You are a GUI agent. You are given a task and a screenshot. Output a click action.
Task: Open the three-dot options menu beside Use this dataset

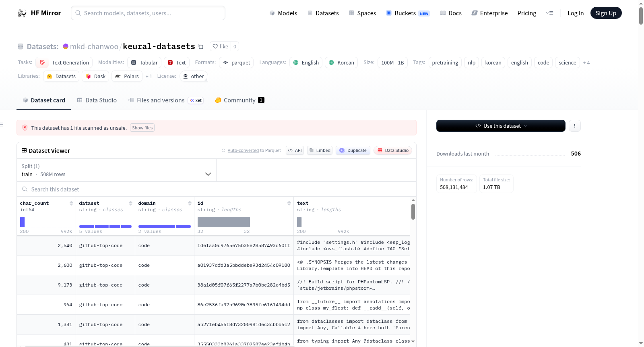point(575,126)
